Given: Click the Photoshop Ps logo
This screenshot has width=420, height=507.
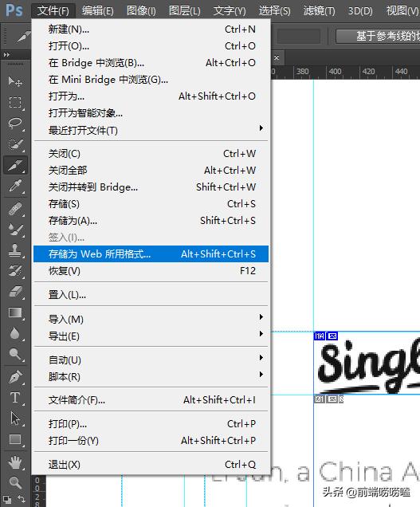Looking at the screenshot, I should pos(14,10).
